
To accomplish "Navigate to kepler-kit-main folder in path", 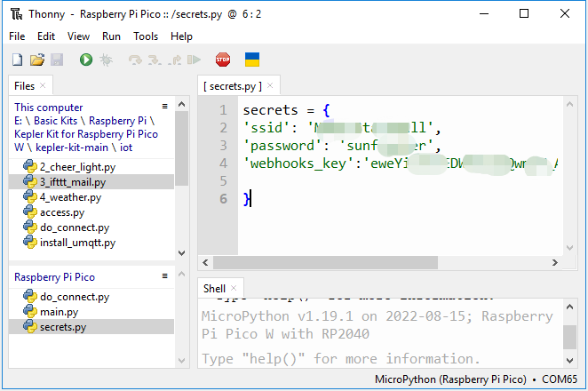I will point(72,148).
